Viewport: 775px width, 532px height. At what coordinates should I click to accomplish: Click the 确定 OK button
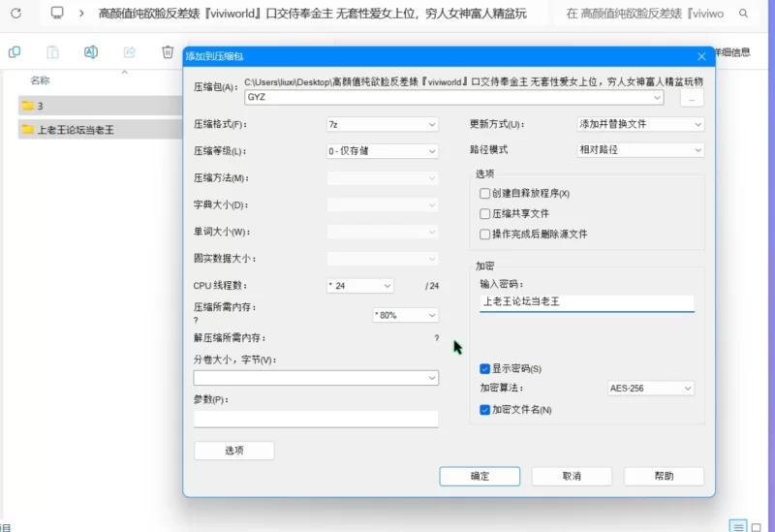(480, 476)
